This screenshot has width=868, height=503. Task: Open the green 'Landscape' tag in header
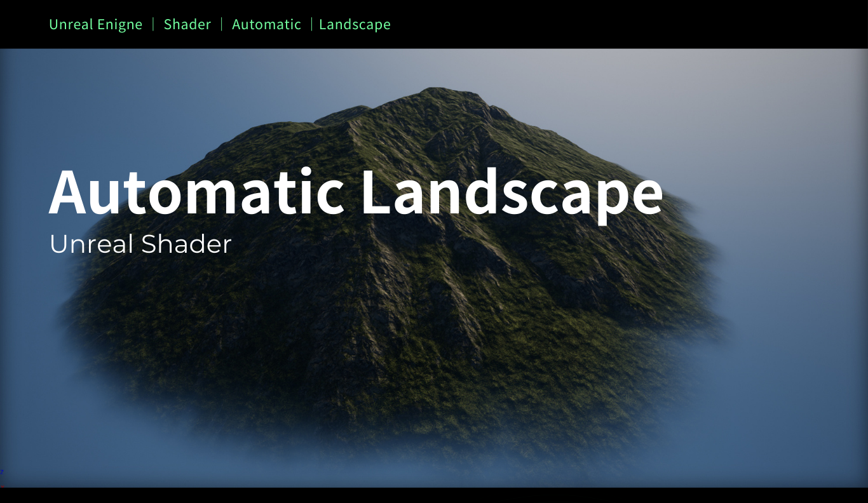(x=355, y=24)
